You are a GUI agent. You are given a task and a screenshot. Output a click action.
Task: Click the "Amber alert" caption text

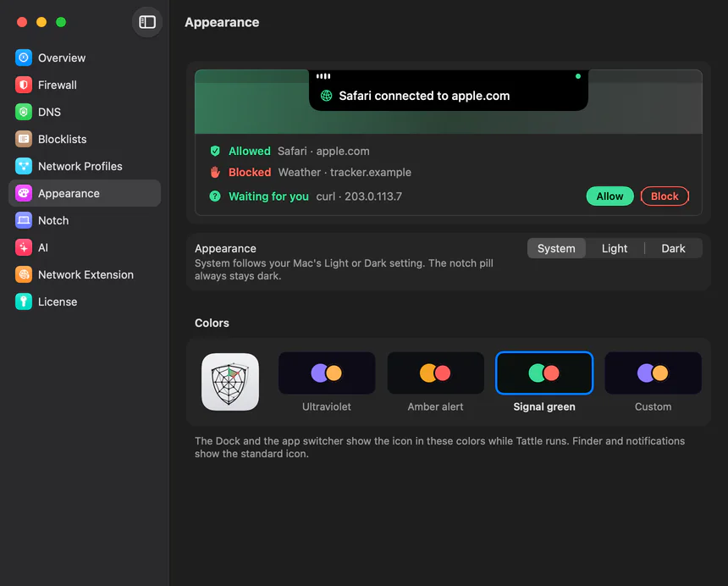[435, 406]
